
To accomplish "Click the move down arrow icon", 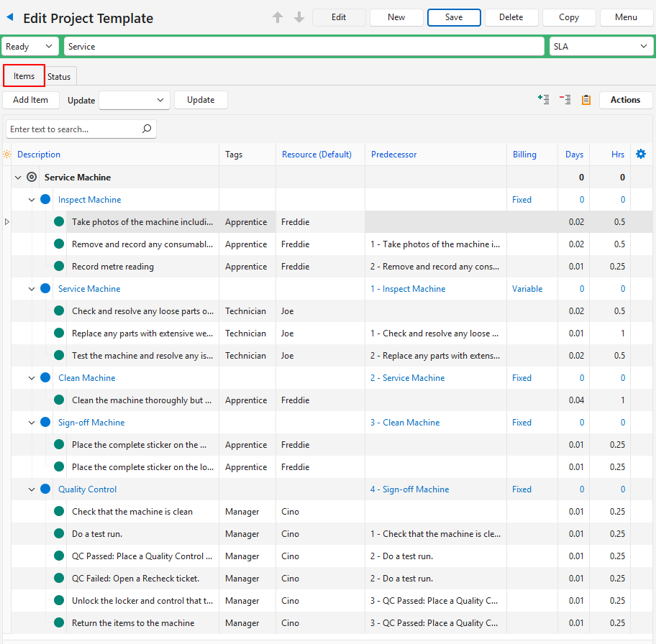I will coord(299,17).
